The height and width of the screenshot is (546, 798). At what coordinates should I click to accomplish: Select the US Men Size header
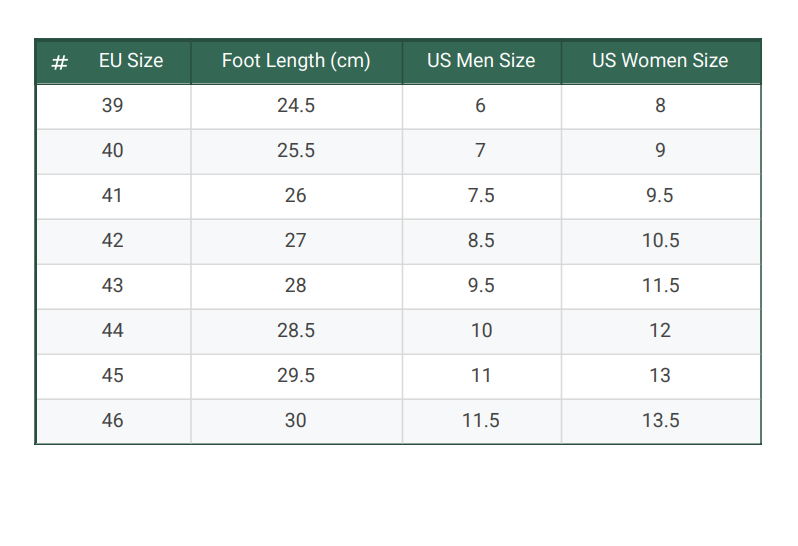pyautogui.click(x=481, y=61)
